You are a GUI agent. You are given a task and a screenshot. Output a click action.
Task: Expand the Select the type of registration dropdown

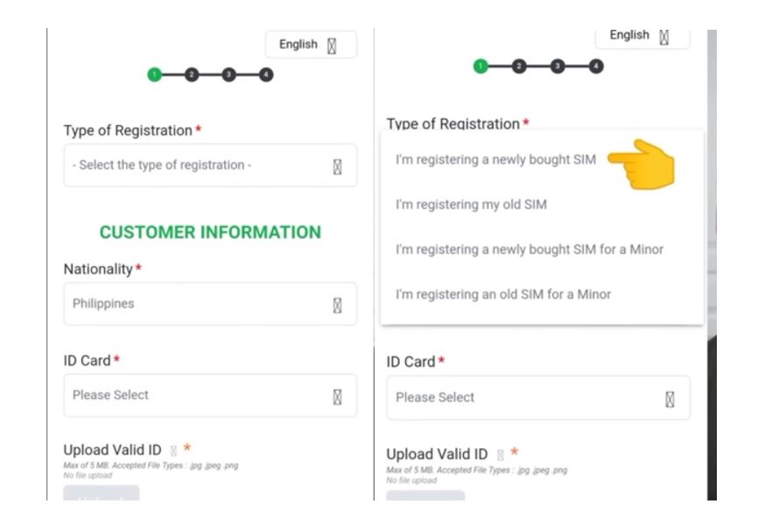[x=210, y=165]
